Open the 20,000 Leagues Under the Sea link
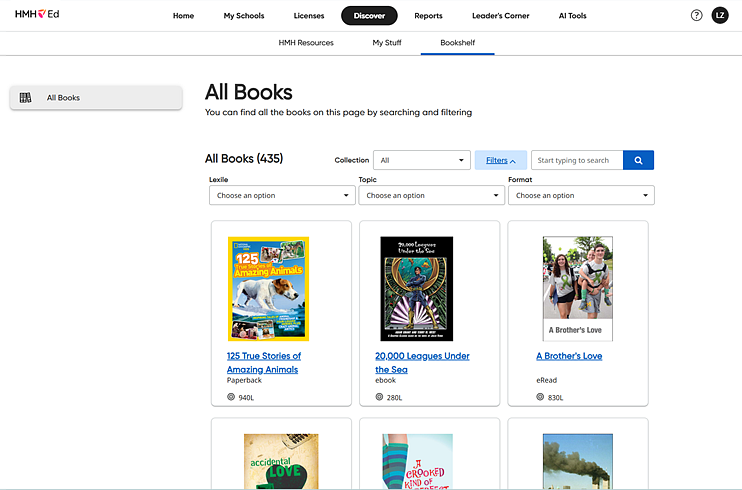 click(422, 363)
